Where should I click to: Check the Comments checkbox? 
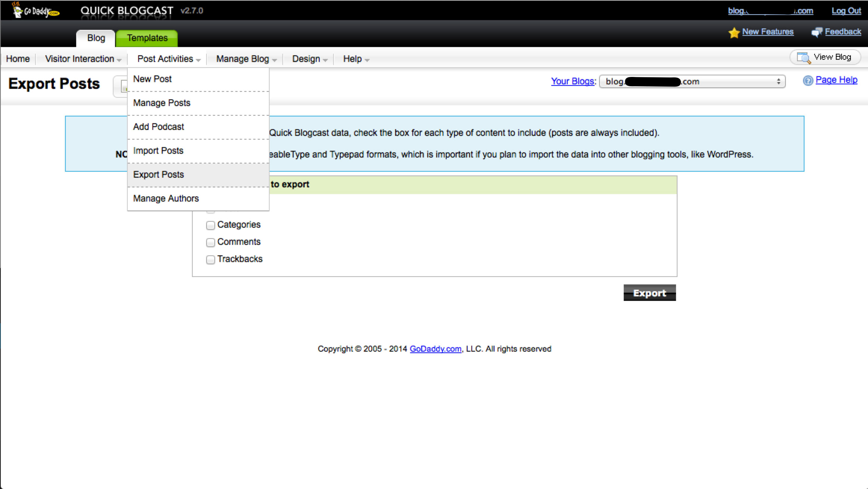(211, 242)
